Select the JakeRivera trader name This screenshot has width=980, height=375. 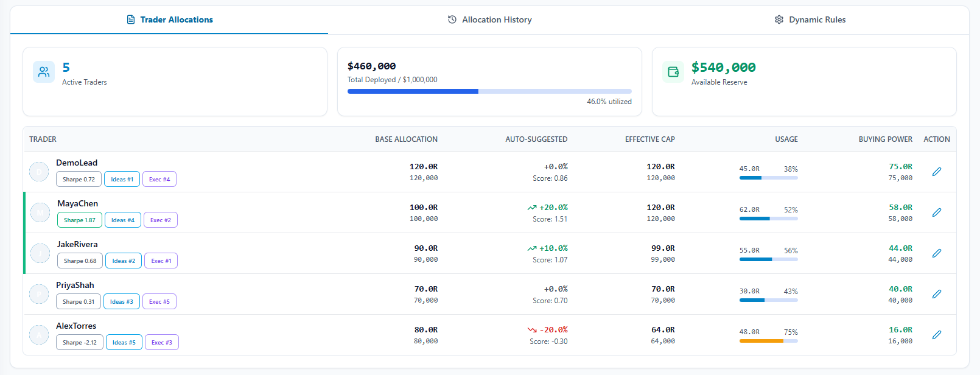[x=77, y=244]
